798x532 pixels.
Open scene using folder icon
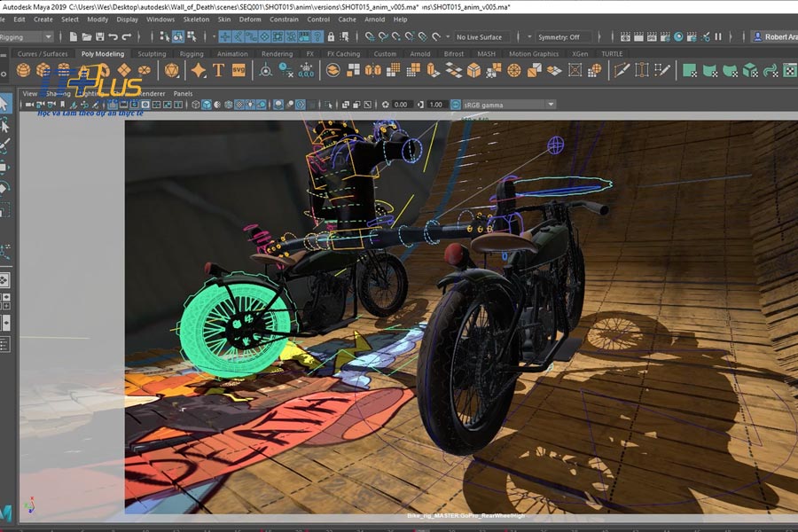point(87,37)
